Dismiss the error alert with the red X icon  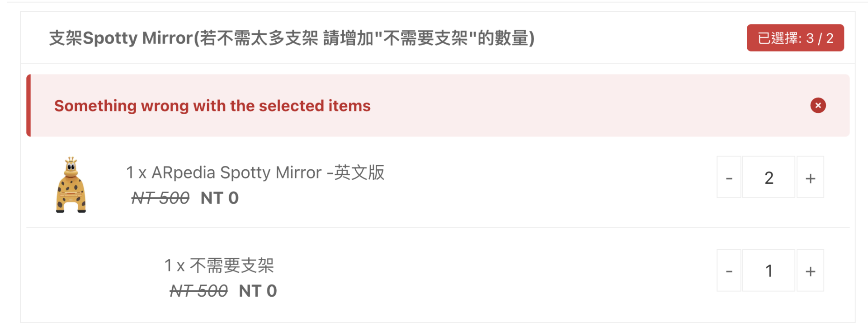[818, 105]
